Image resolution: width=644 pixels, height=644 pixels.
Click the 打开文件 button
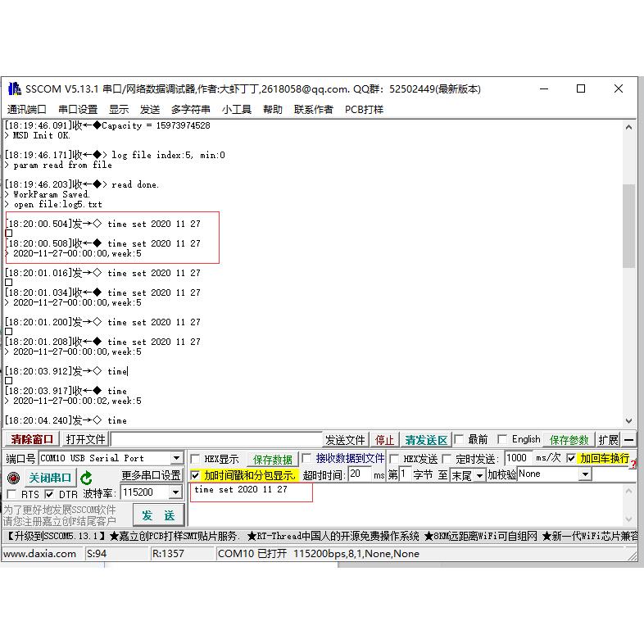click(x=85, y=439)
